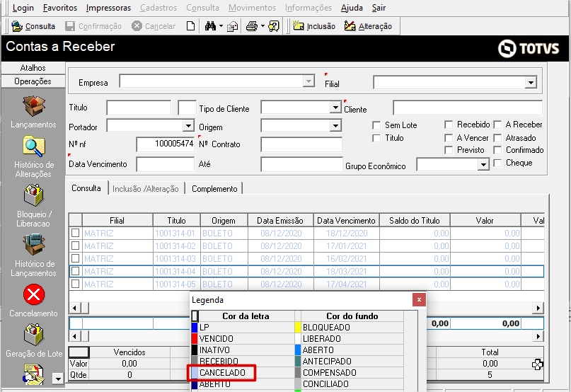Open the dropdown arrow beside the binoculars

[221, 26]
